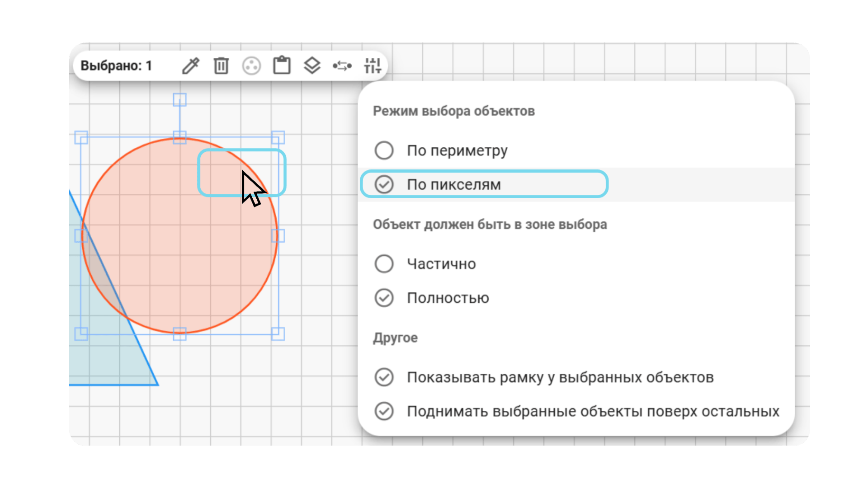
Task: Click the right middle handle of selection
Action: [x=278, y=235]
